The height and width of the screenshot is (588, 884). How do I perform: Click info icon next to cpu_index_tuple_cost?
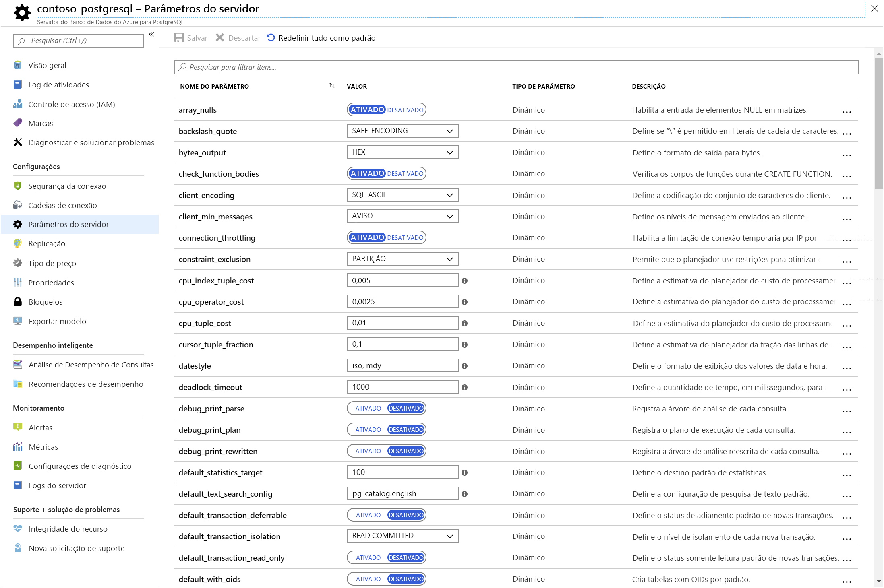464,281
